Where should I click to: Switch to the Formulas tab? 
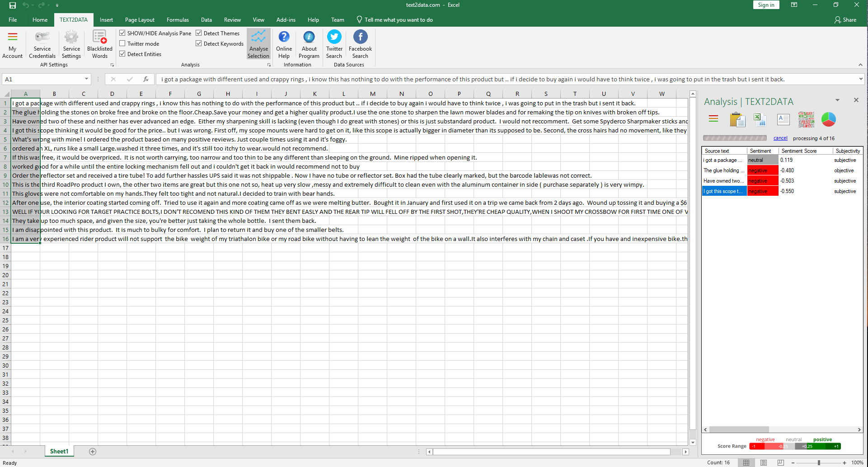pos(178,20)
